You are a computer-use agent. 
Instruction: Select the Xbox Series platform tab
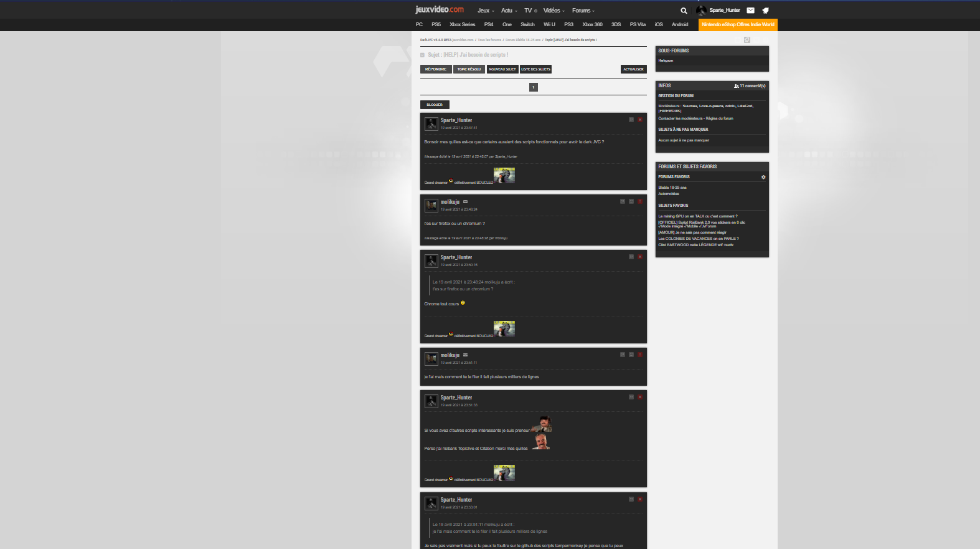463,25
